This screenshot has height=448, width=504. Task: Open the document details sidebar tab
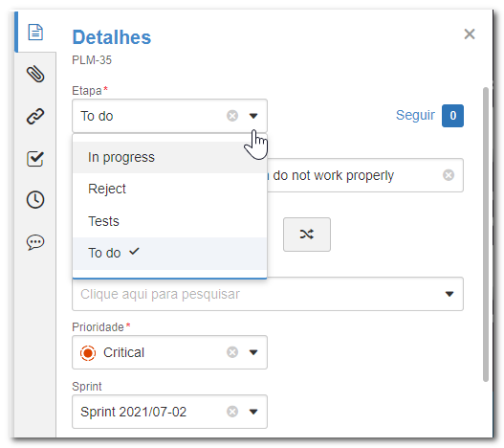[35, 33]
